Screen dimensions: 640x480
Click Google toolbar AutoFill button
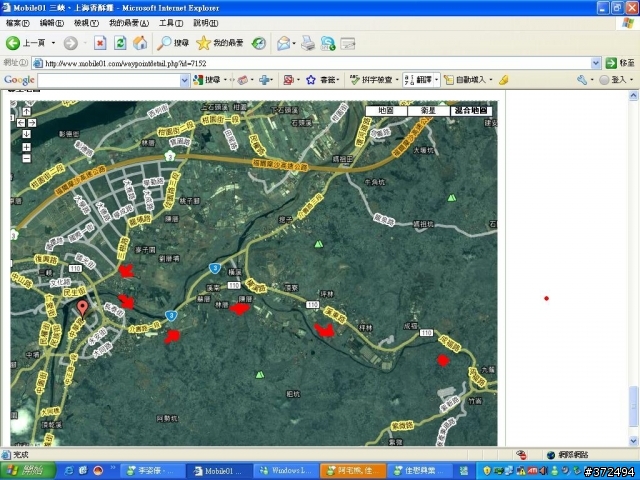[x=465, y=80]
